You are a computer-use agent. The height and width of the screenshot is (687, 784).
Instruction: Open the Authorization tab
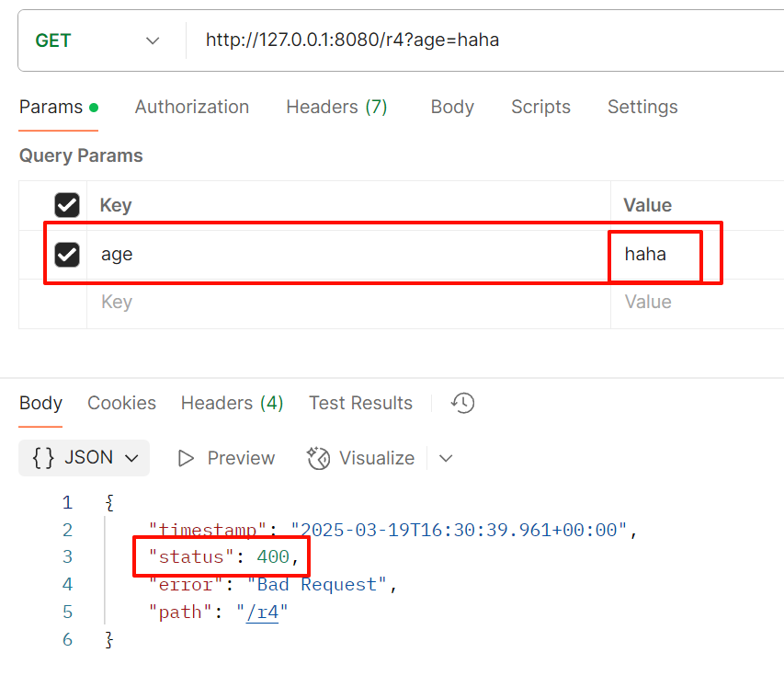[192, 107]
